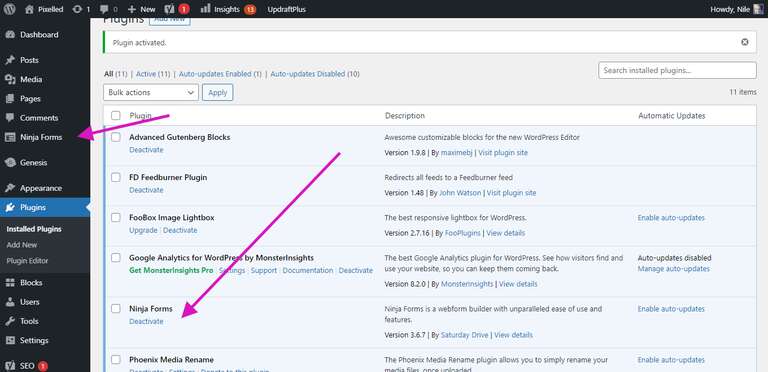Open Installed Plugins submenu item
The width and height of the screenshot is (768, 372).
coord(34,229)
